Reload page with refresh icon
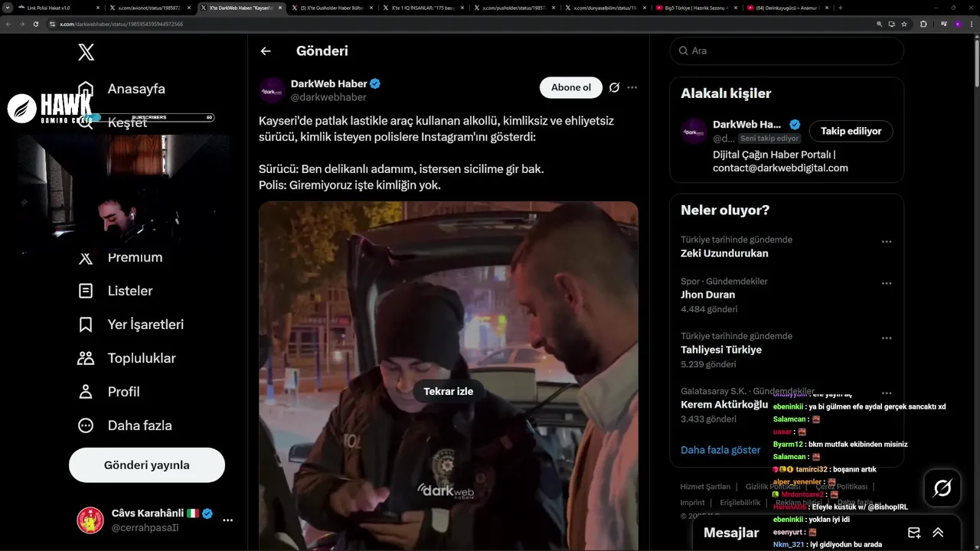The height and width of the screenshot is (551, 980). click(x=36, y=24)
